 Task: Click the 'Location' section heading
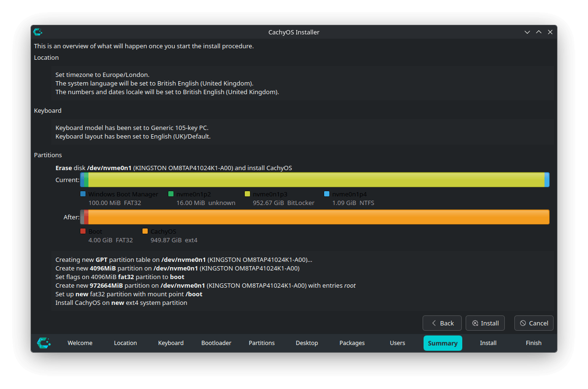(x=46, y=57)
